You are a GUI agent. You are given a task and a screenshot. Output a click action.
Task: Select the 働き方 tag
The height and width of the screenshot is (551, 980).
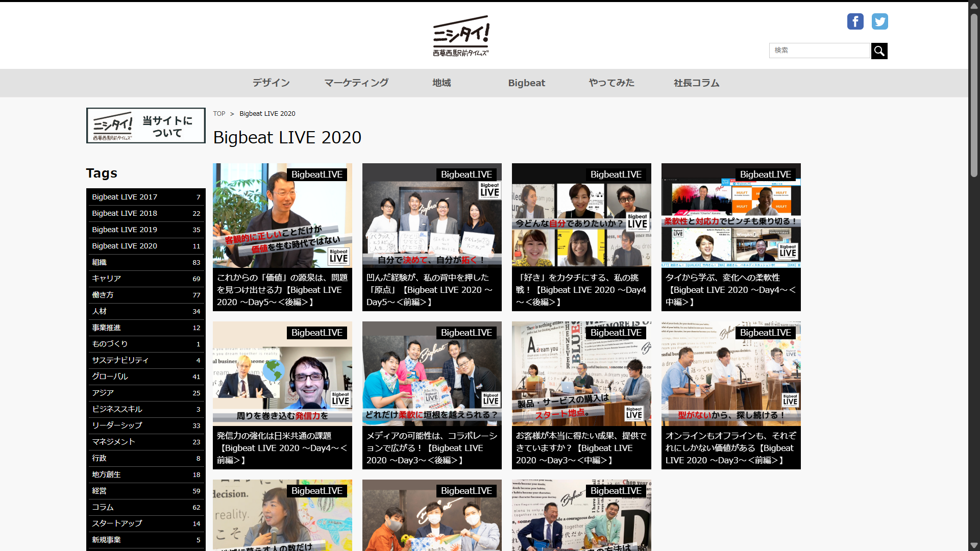point(146,295)
